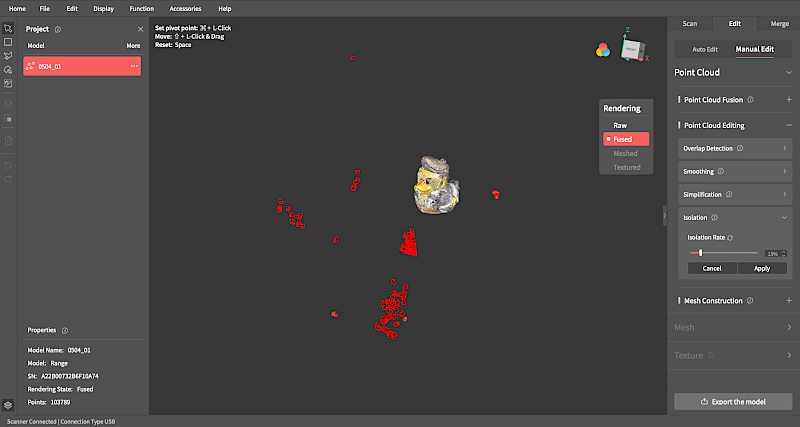
Task: Click info icon beside Smoothing
Action: point(720,171)
